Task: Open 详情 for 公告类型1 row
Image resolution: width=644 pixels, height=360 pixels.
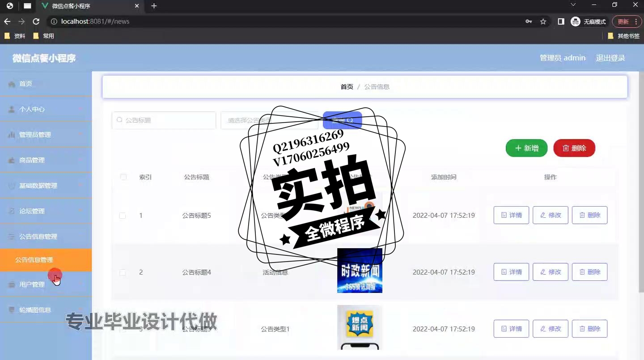Action: [x=511, y=329]
